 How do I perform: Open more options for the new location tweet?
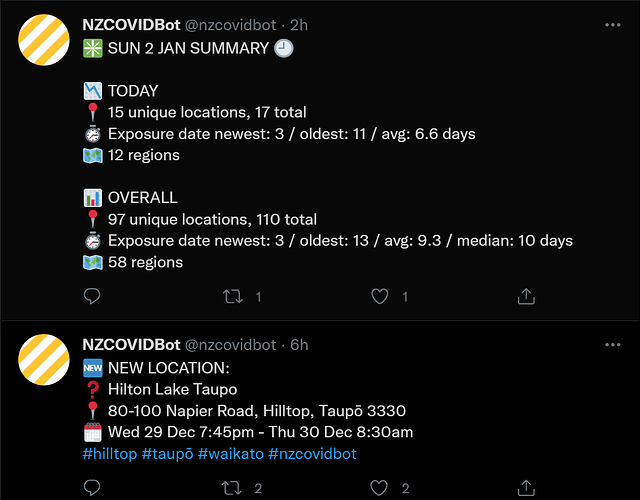click(613, 345)
